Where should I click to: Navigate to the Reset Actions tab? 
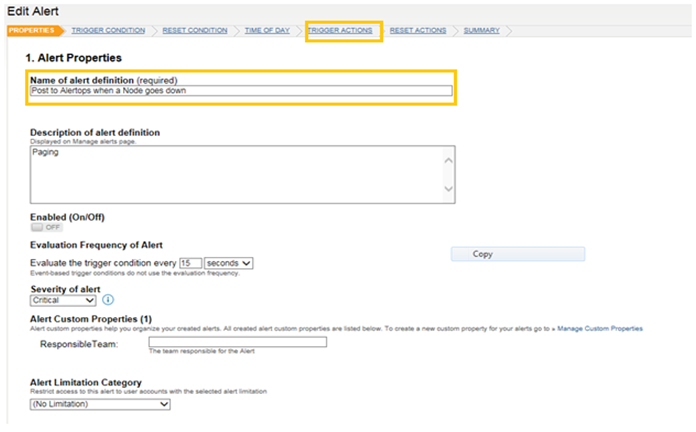(417, 31)
